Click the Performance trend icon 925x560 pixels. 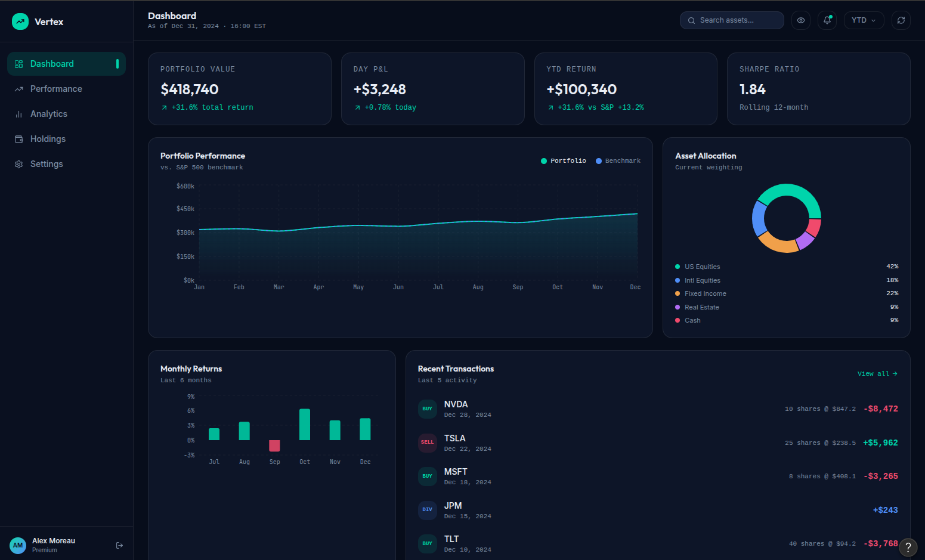pos(18,89)
